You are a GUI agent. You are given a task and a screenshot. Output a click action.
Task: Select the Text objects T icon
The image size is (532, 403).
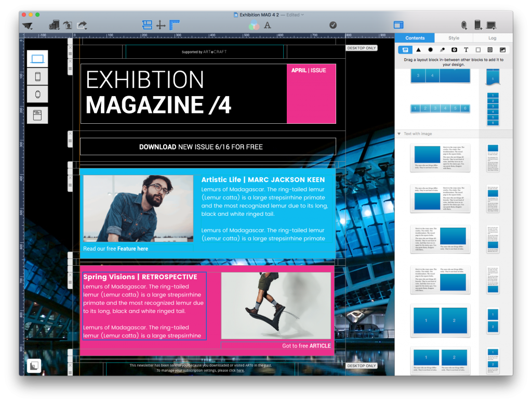[x=466, y=50]
